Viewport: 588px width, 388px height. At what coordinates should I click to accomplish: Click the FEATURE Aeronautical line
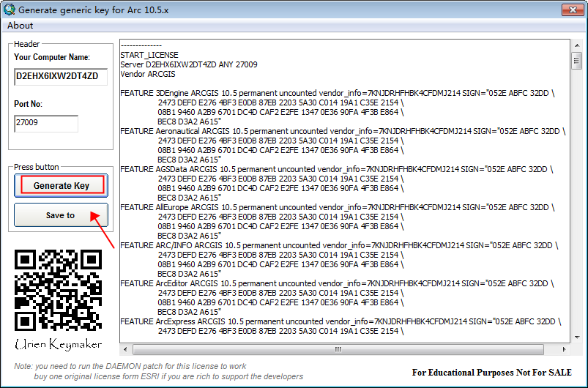coord(343,131)
